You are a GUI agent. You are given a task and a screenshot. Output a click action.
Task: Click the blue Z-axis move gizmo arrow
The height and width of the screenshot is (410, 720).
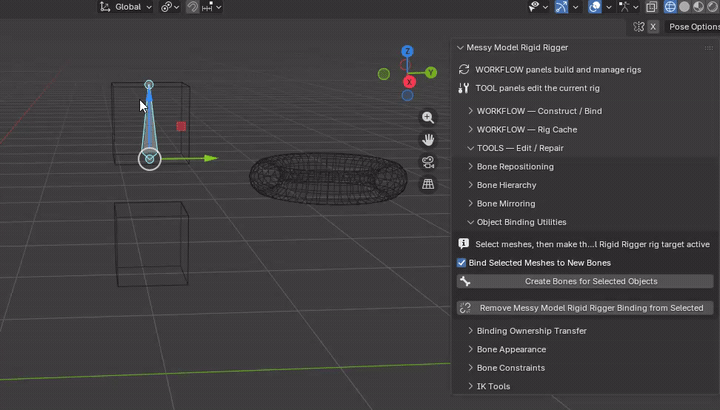coord(149,95)
